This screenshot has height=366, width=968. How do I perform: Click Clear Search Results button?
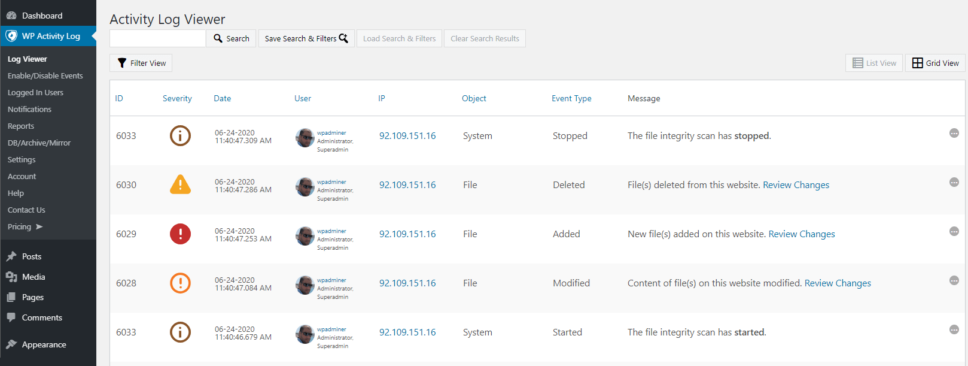pyautogui.click(x=485, y=38)
